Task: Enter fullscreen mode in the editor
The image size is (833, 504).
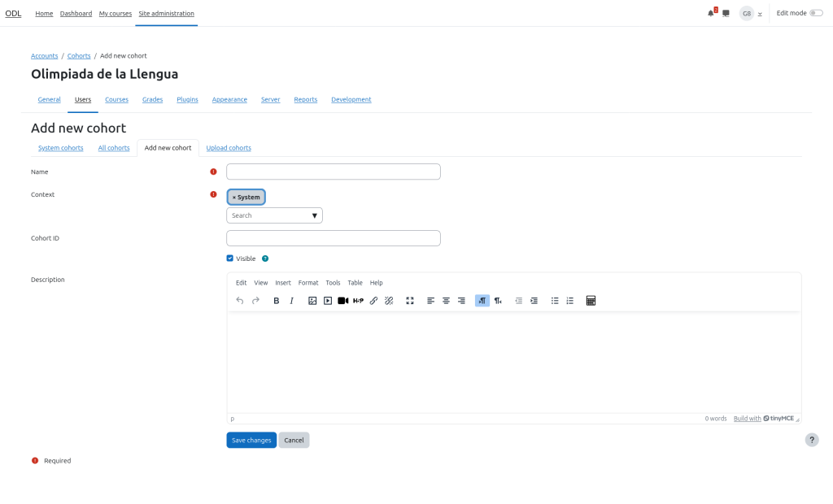Action: [x=410, y=301]
